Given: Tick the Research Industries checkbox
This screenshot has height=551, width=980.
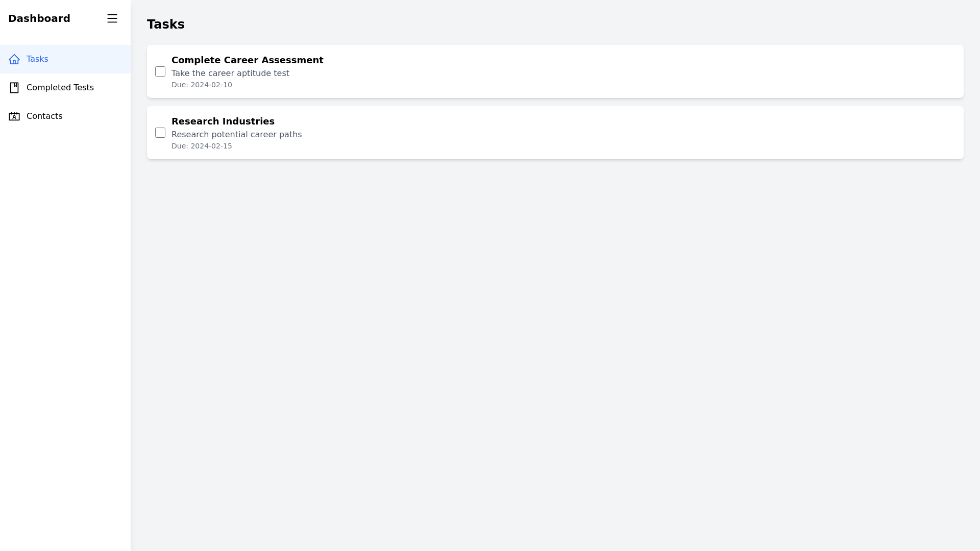Looking at the screenshot, I should click(x=160, y=133).
